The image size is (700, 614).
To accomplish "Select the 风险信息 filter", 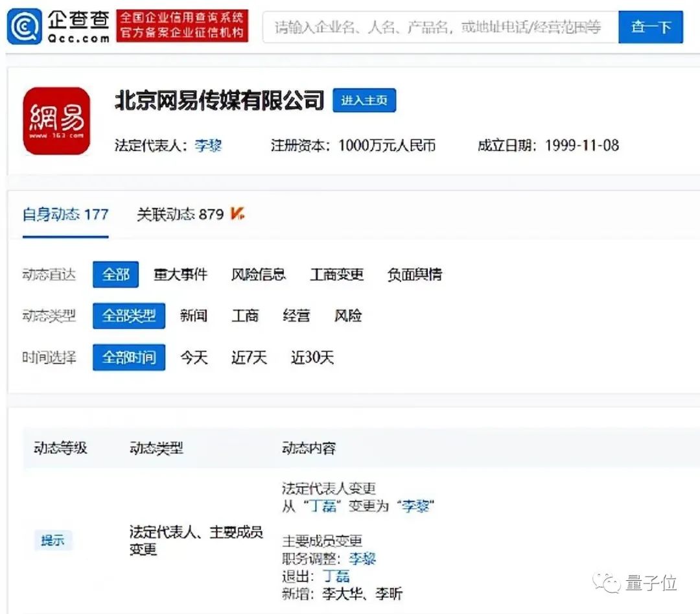I will point(259,274).
